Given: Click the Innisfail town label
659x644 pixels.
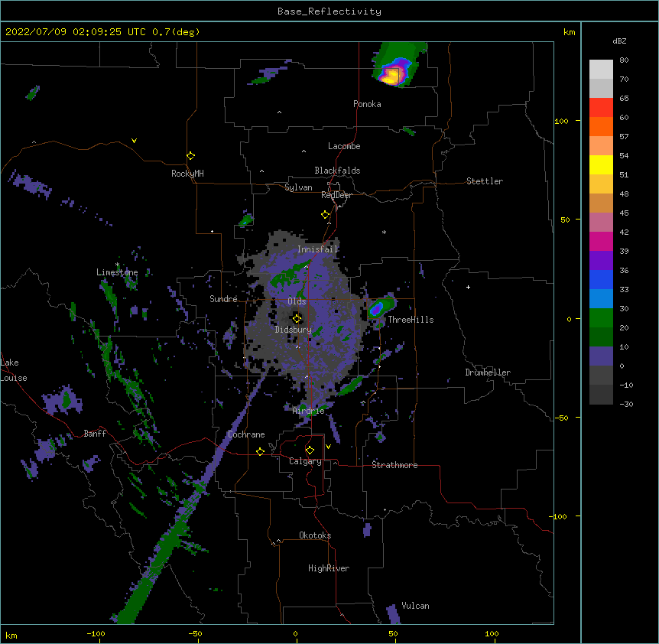Looking at the screenshot, I should point(318,249).
